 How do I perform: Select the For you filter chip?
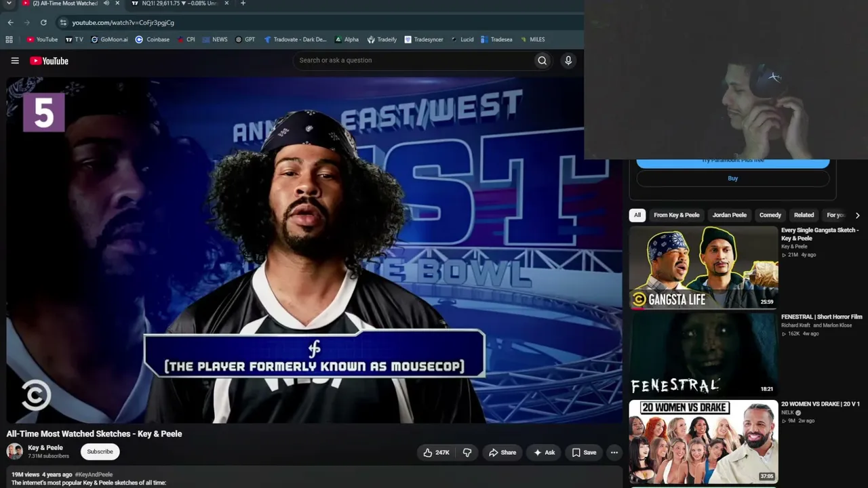coord(835,215)
